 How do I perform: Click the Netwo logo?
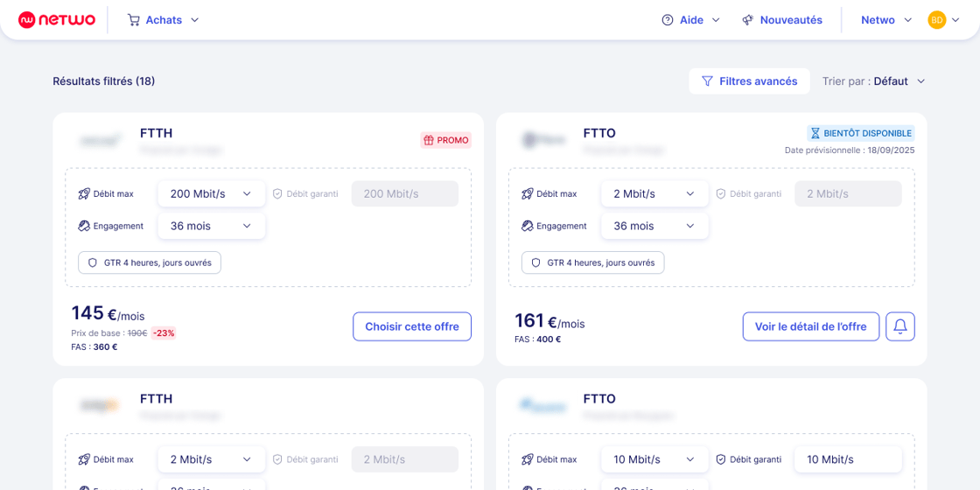tap(57, 19)
